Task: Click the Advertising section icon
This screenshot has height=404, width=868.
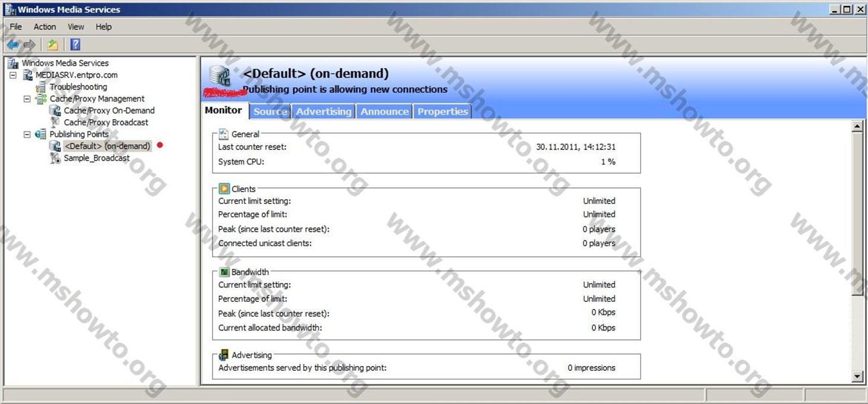Action: pyautogui.click(x=224, y=355)
